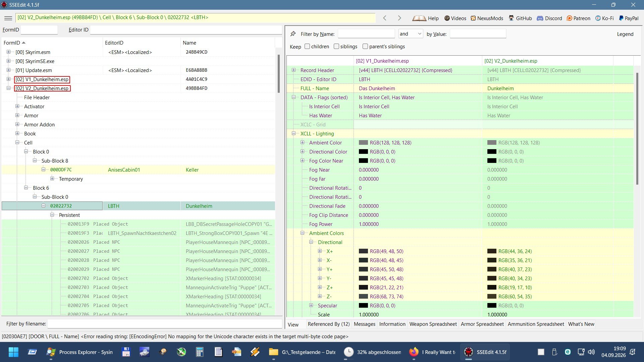The height and width of the screenshot is (362, 644).
Task: Enable the Keep siblings checkbox
Action: (336, 46)
